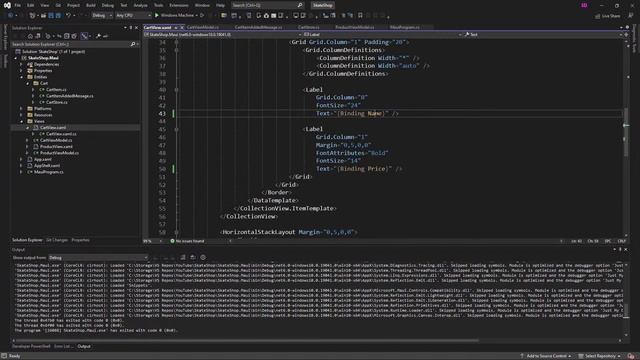Select ProductView.xaml in Solution Explorer
Screen dimensions: 640x360
[x=56, y=147]
